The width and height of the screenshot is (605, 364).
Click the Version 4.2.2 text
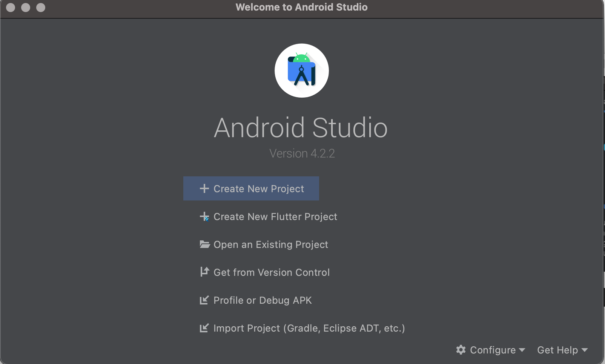coord(302,153)
